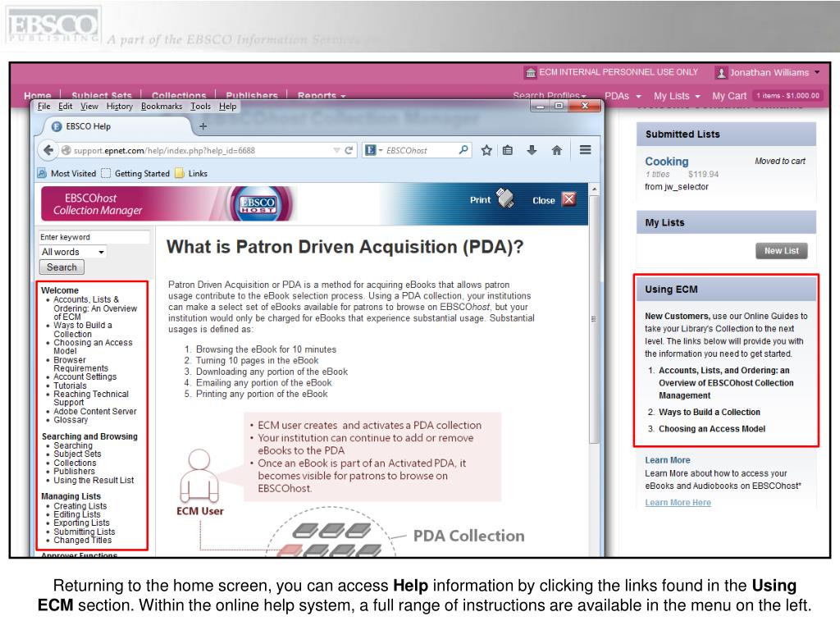Reload the page with the refresh icon
The width and height of the screenshot is (840, 630).
click(349, 151)
